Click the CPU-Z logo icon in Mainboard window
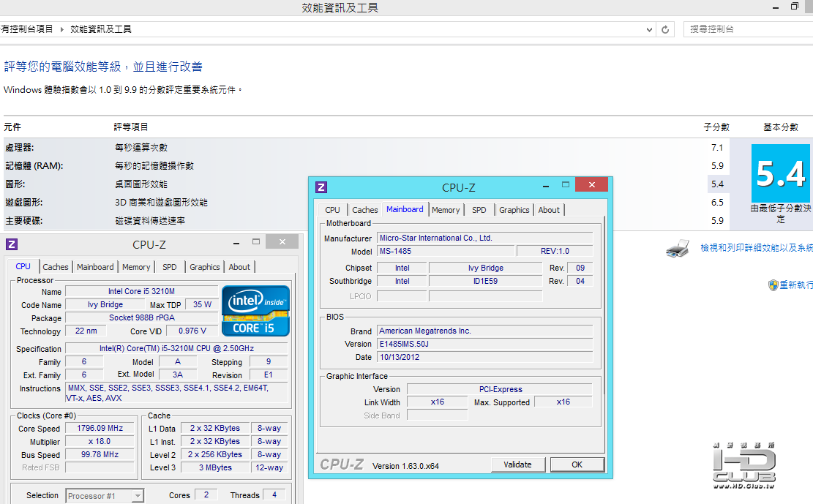Image resolution: width=813 pixels, height=504 pixels. click(321, 187)
